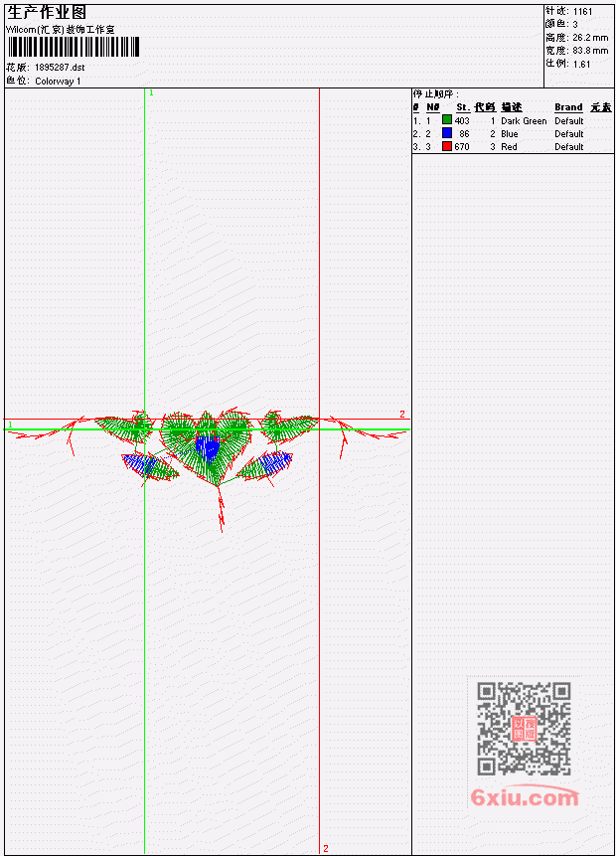This screenshot has width=616, height=856.
Task: Click the "代码" column header
Action: [x=485, y=107]
